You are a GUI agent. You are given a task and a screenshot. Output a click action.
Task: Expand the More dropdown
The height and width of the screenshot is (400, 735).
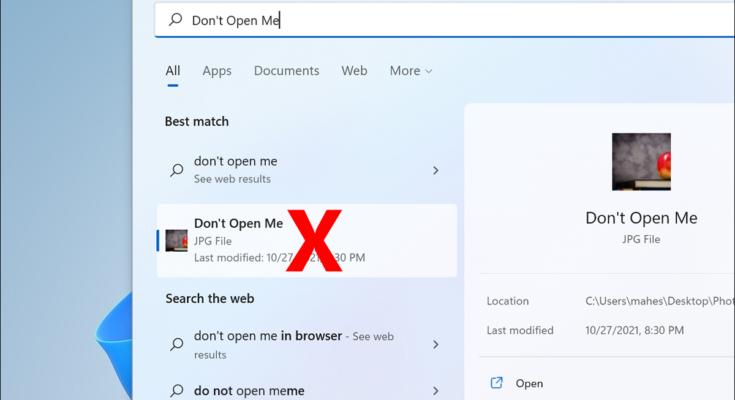(411, 71)
